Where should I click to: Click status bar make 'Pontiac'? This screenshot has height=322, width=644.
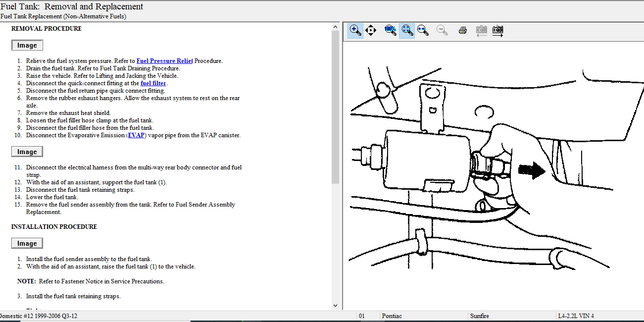[x=392, y=316]
